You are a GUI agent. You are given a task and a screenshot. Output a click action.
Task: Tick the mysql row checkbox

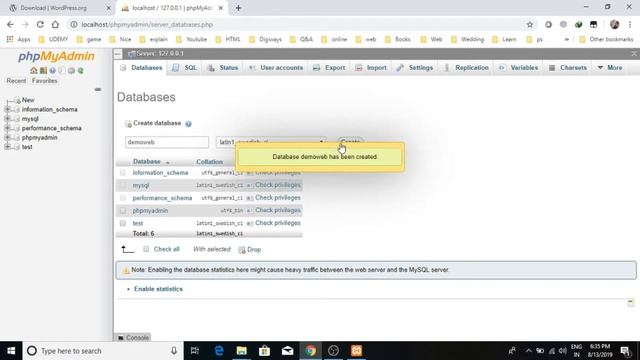(123, 185)
